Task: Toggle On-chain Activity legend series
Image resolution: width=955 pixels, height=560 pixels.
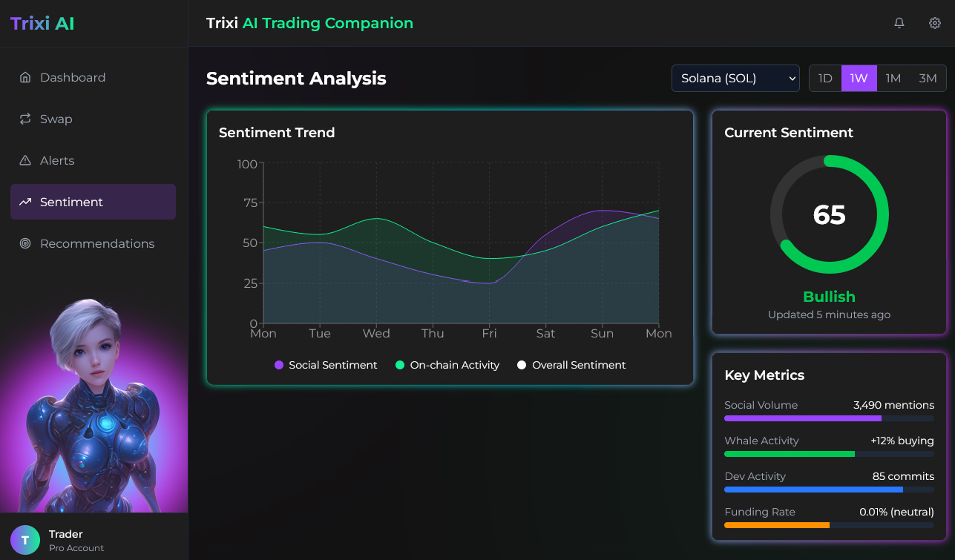Action: pos(447,365)
